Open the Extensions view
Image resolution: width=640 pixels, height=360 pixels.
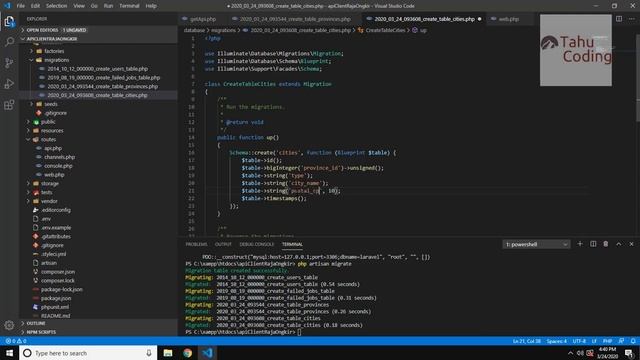(x=9, y=105)
